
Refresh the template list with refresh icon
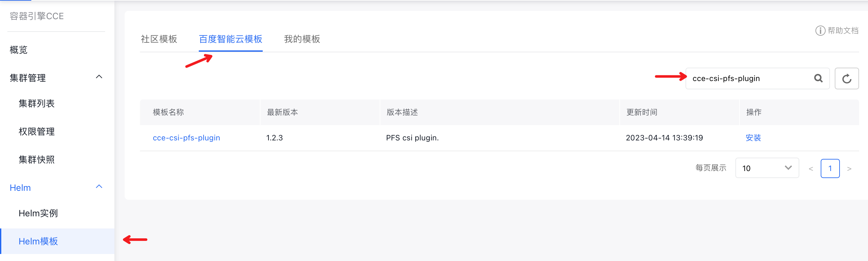847,78
